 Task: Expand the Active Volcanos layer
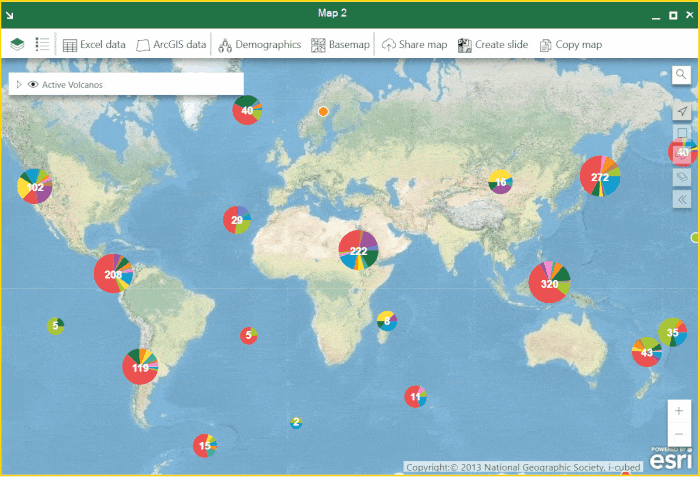19,84
